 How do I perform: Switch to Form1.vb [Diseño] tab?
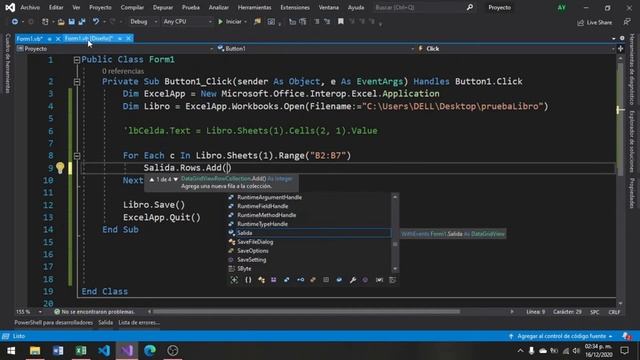[x=88, y=38]
